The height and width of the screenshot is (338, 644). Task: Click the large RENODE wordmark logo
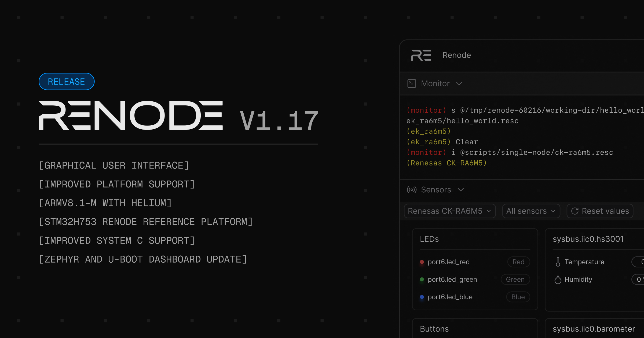coord(131,115)
